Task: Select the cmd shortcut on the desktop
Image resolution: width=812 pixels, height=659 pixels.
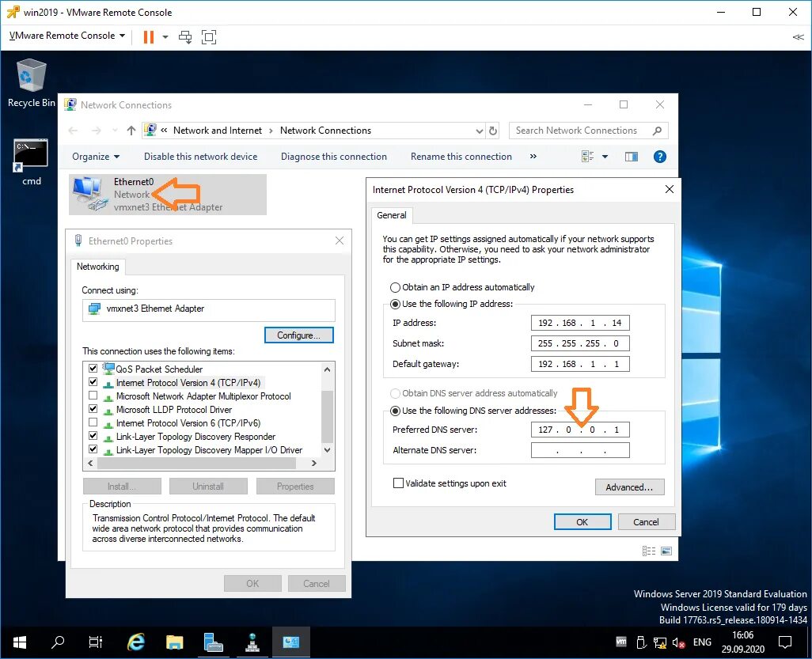Action: (31, 162)
